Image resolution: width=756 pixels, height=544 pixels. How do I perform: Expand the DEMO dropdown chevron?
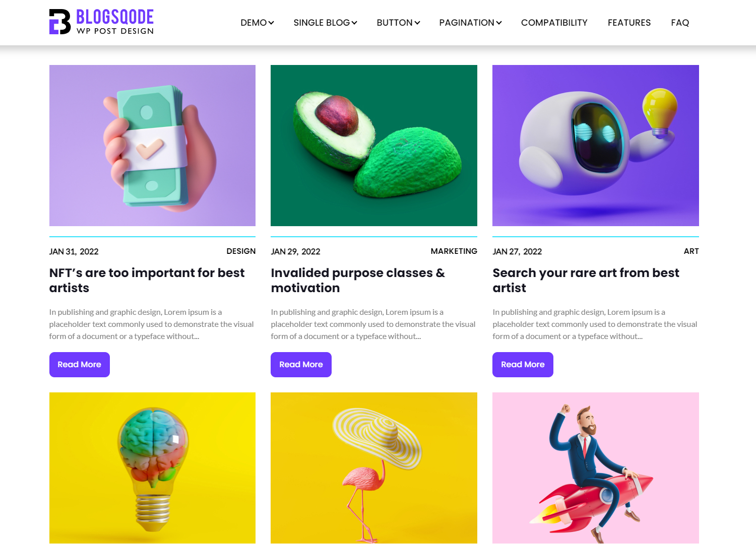[271, 23]
